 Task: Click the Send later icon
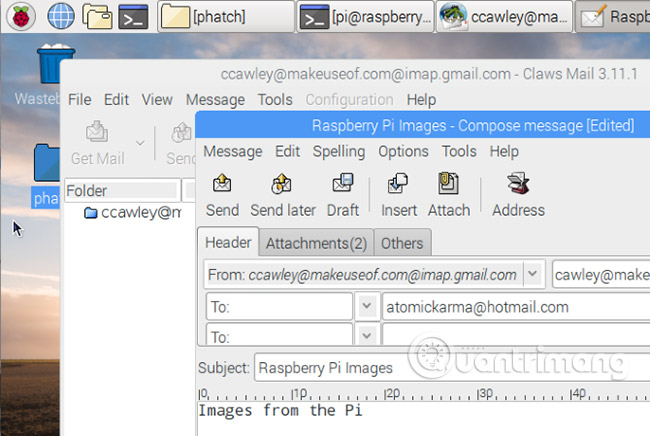[x=283, y=195]
